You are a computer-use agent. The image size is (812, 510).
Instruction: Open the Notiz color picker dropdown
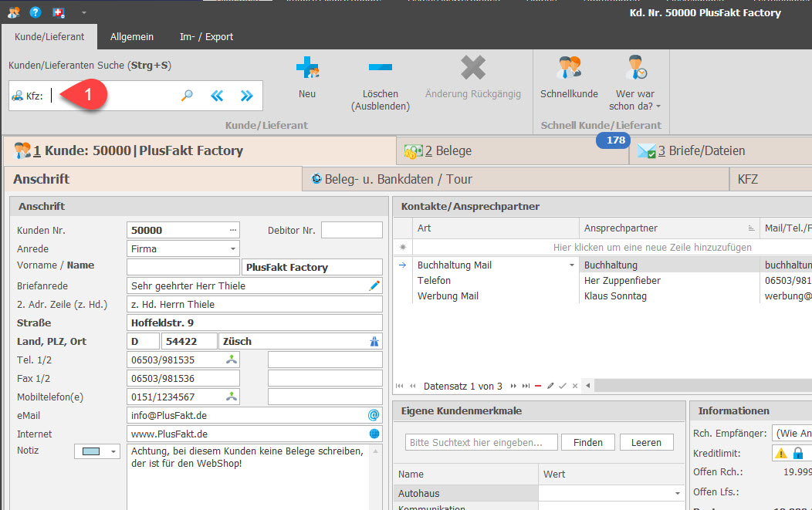tap(113, 451)
